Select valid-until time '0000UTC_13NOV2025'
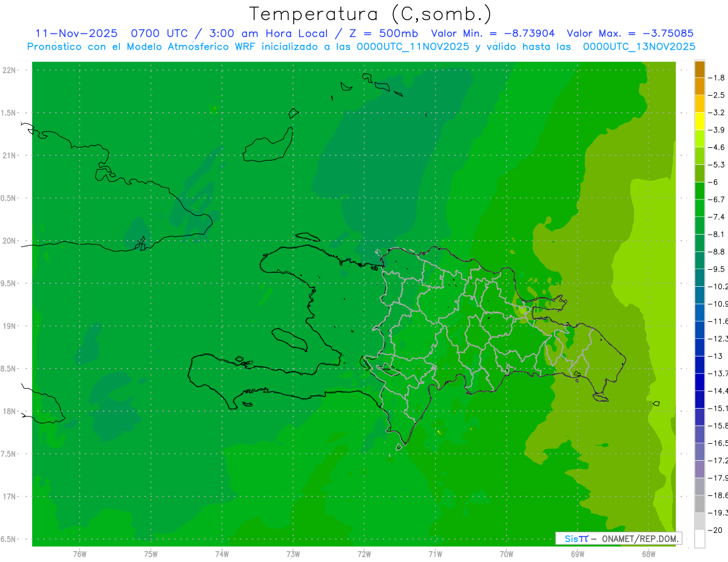The height and width of the screenshot is (562, 728). click(639, 47)
